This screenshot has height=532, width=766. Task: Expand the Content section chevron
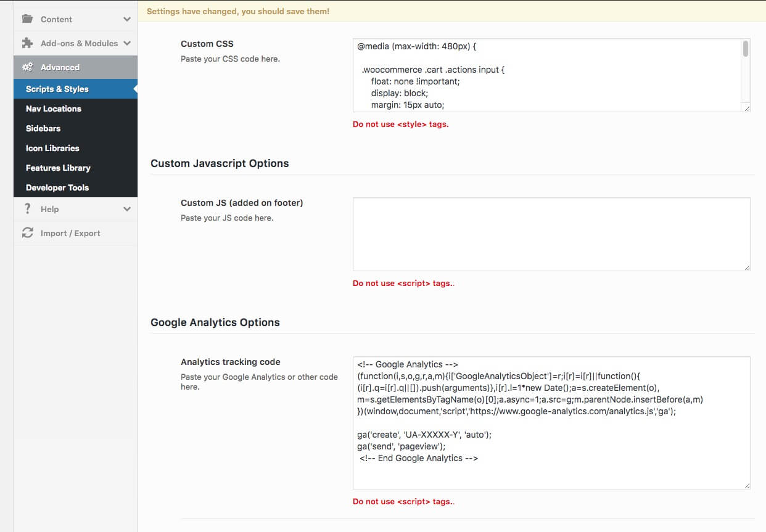pos(127,19)
